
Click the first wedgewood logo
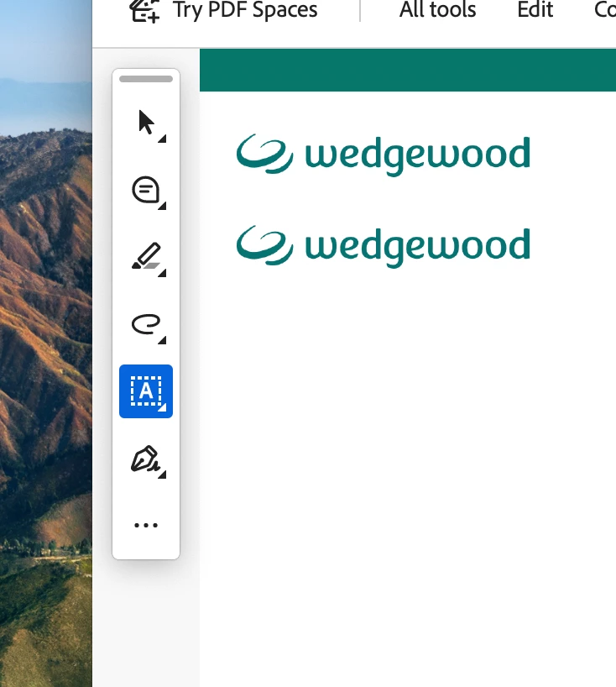pyautogui.click(x=384, y=155)
